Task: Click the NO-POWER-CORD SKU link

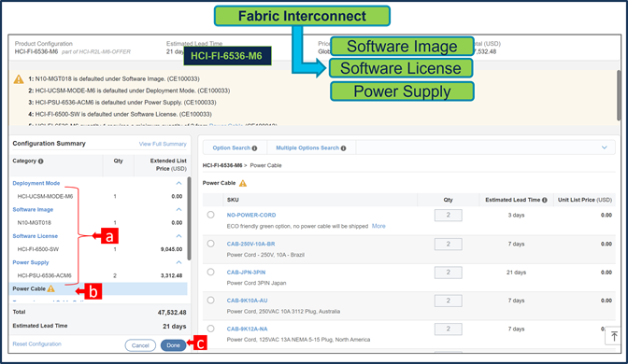Action: tap(251, 216)
